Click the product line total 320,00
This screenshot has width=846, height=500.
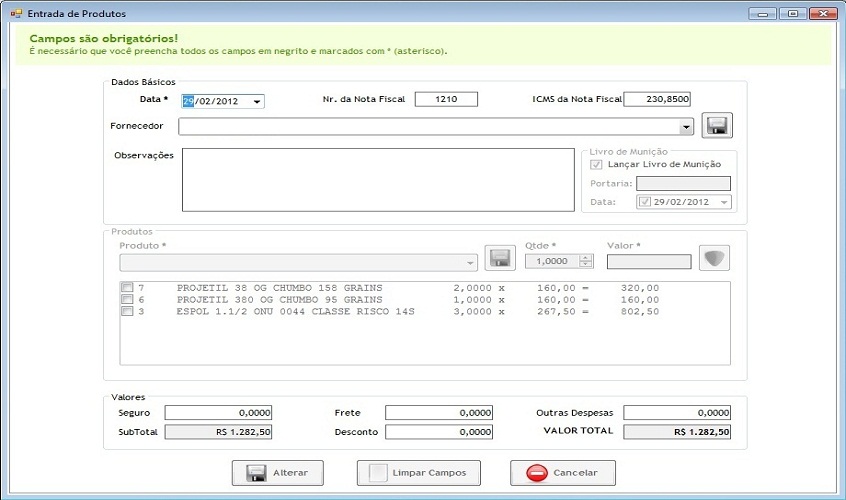coord(640,288)
